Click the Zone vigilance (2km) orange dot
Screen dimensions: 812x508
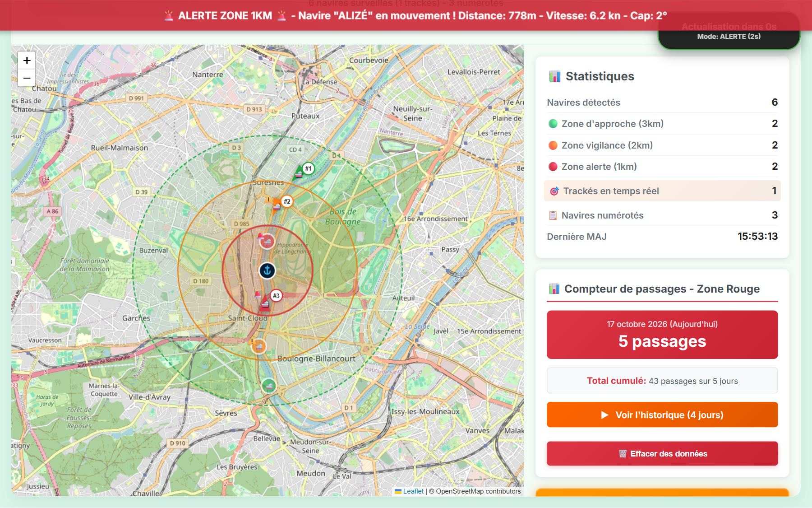(x=553, y=145)
